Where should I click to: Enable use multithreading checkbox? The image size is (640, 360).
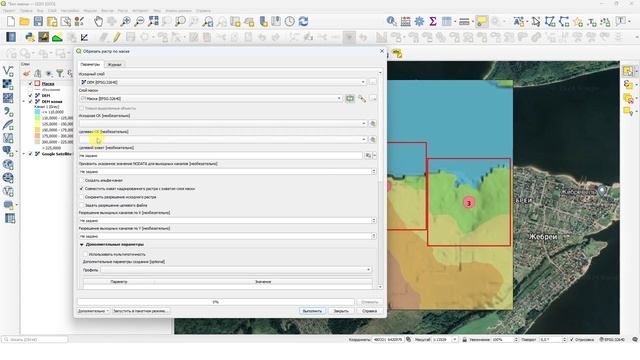[86, 254]
